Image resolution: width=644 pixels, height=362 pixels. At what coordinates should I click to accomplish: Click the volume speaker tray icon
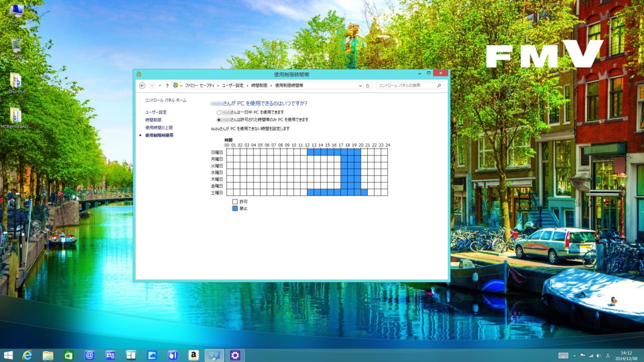[x=598, y=355]
